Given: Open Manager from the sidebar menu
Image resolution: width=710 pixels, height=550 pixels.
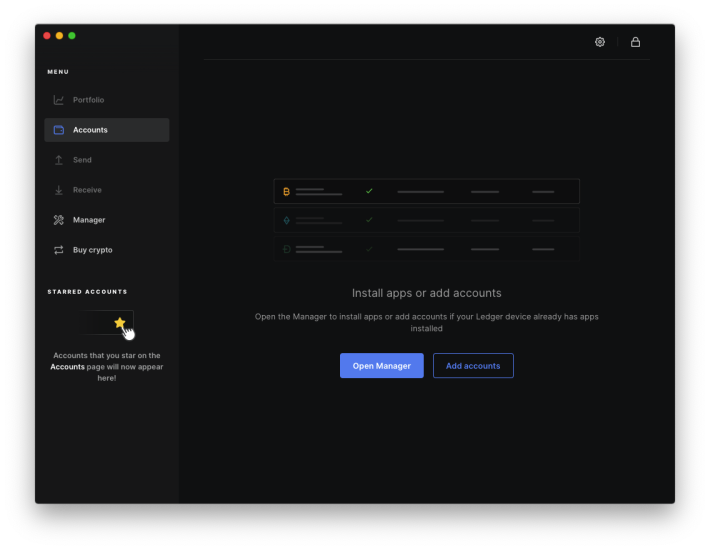Looking at the screenshot, I should click(x=107, y=220).
